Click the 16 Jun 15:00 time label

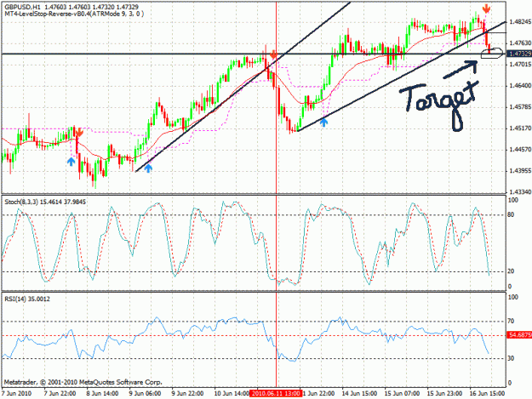[487, 394]
